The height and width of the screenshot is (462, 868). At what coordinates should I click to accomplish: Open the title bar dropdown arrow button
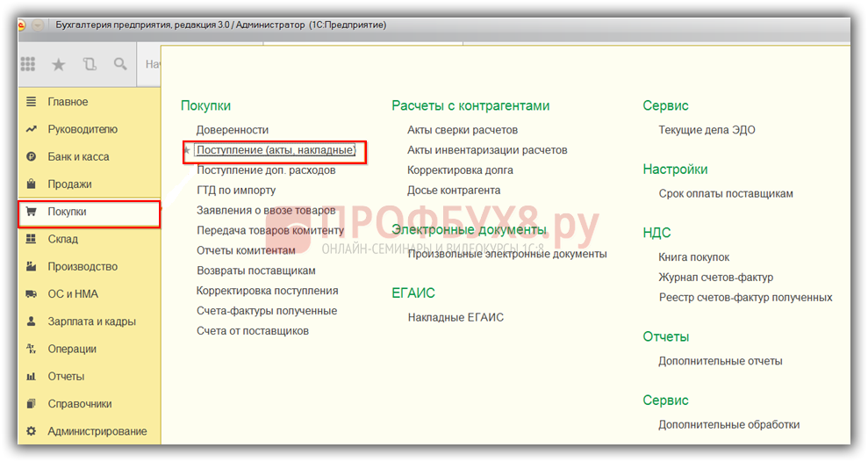coord(38,25)
